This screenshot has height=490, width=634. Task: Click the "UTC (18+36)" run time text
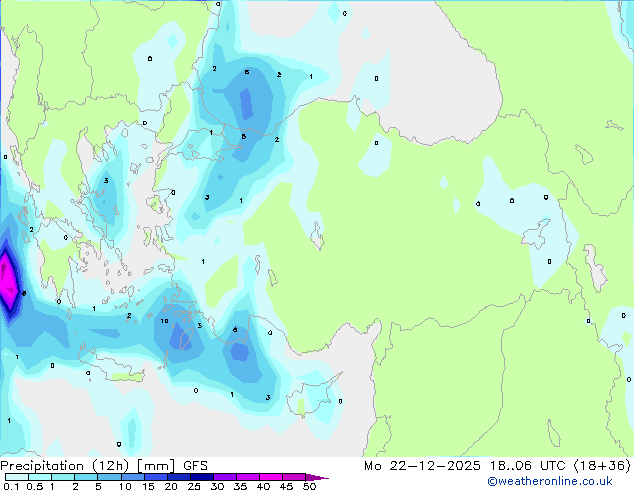click(x=585, y=466)
